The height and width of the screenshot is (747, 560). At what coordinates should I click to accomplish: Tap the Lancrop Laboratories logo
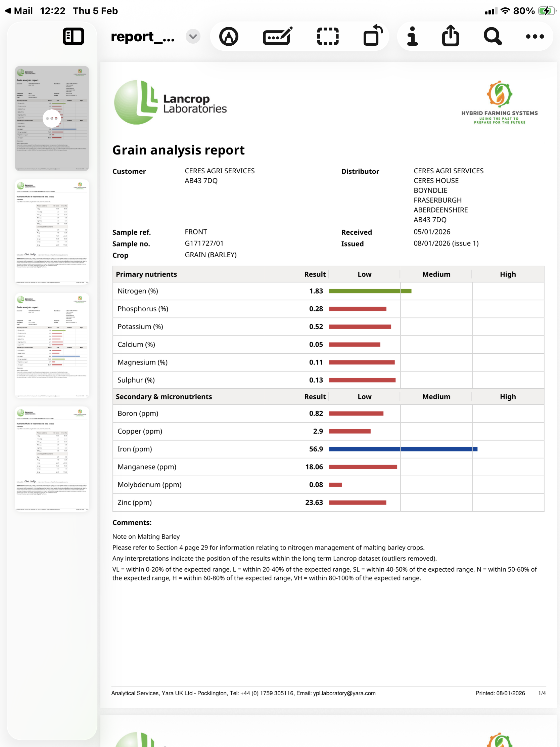(171, 102)
